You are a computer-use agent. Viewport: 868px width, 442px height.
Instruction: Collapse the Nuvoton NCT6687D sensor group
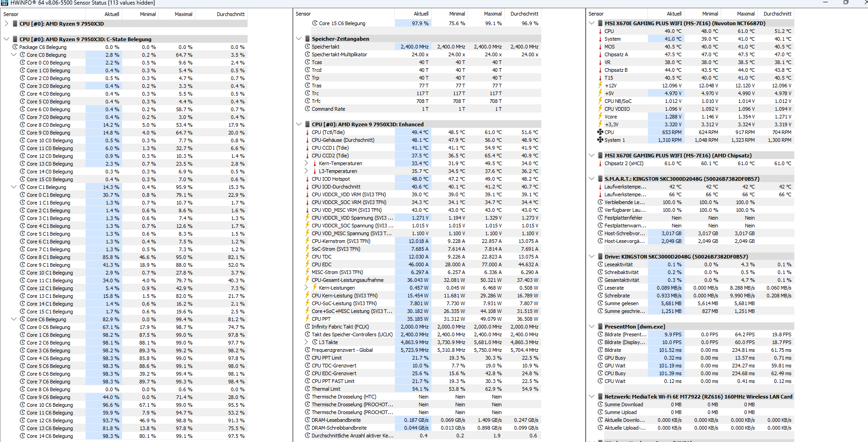tap(592, 23)
